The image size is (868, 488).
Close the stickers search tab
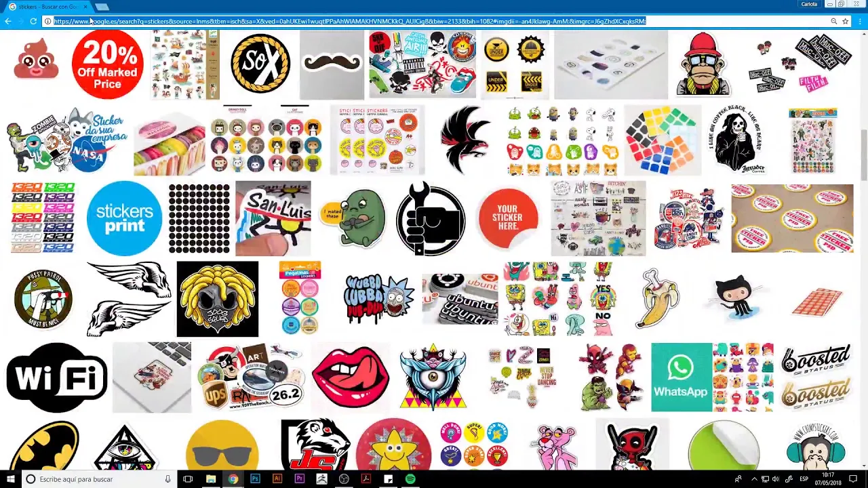tap(85, 6)
